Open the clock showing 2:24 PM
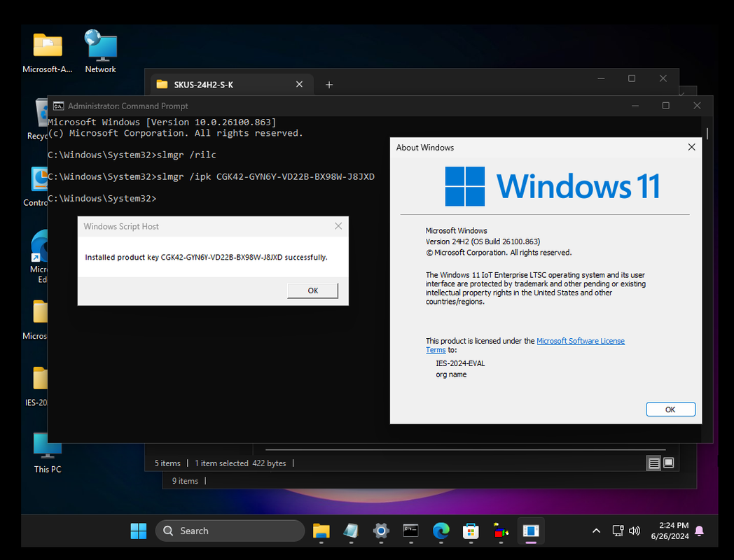 [x=670, y=531]
